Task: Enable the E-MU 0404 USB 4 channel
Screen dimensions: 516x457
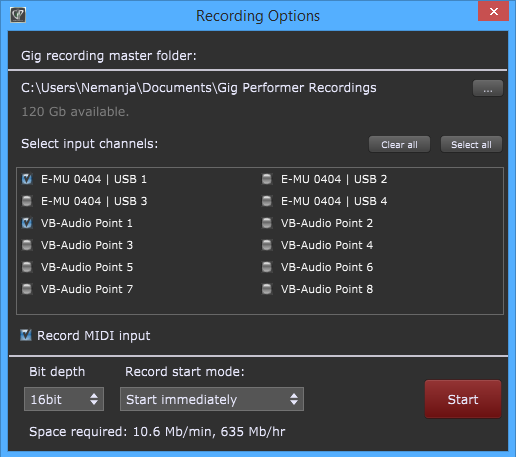Action: click(x=267, y=201)
